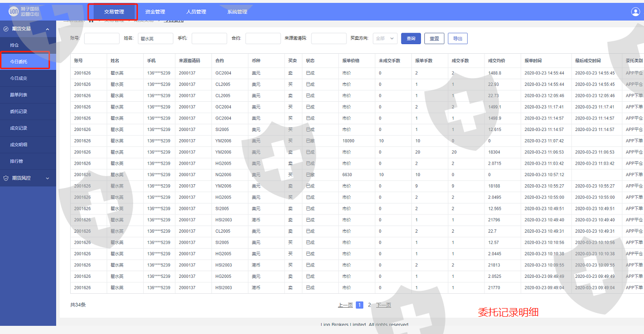
Task: Switch to the 资金管理 top menu
Action: point(155,12)
